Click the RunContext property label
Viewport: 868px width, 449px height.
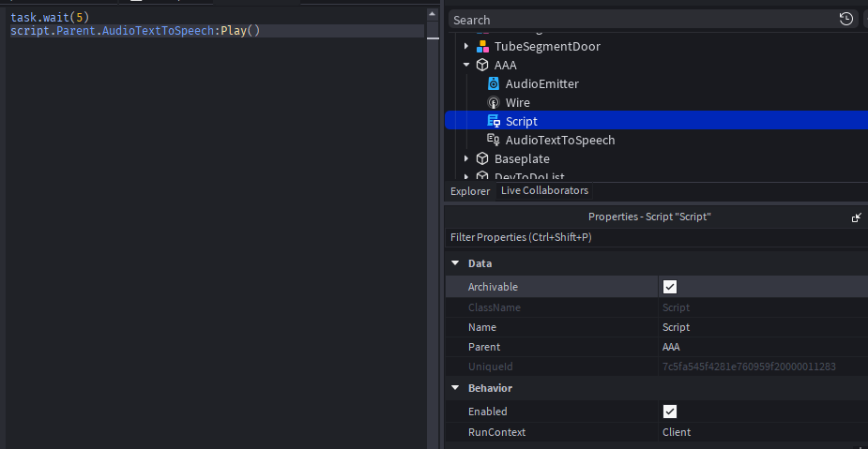(496, 432)
